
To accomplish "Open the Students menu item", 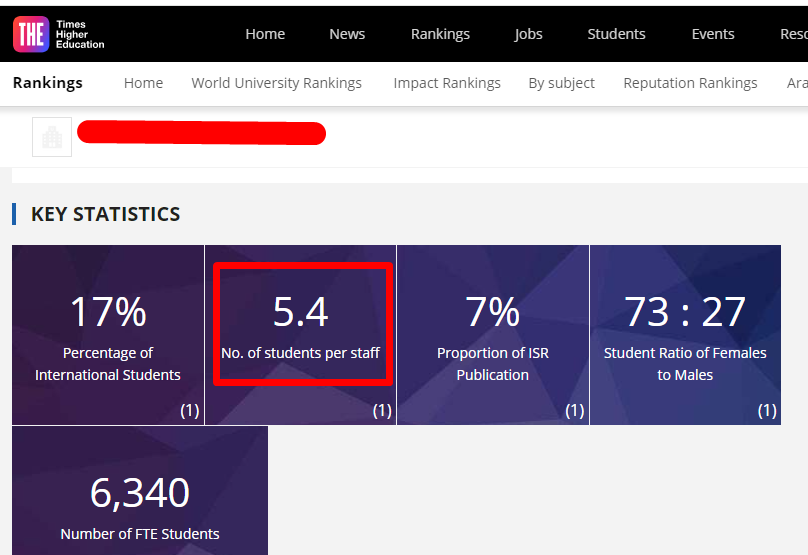I will click(x=616, y=34).
